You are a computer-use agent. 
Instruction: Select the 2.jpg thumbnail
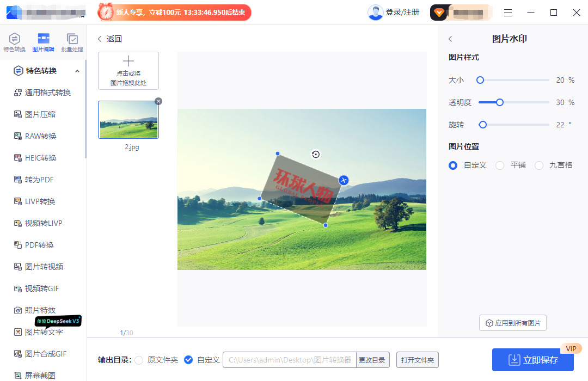128,120
